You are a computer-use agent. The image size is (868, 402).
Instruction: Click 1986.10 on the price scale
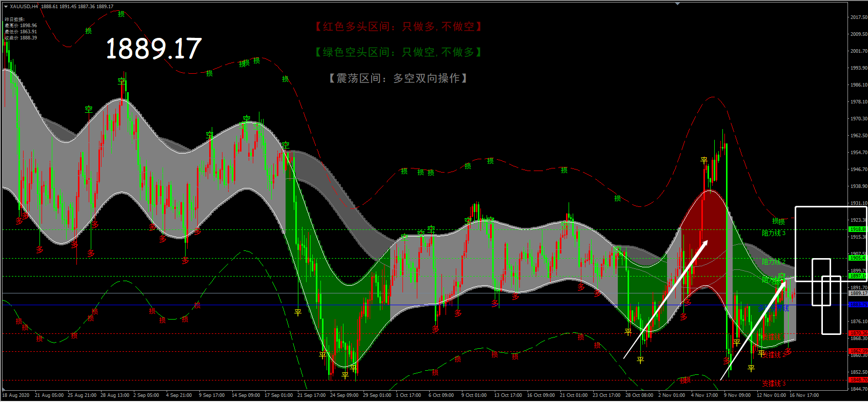coord(859,85)
